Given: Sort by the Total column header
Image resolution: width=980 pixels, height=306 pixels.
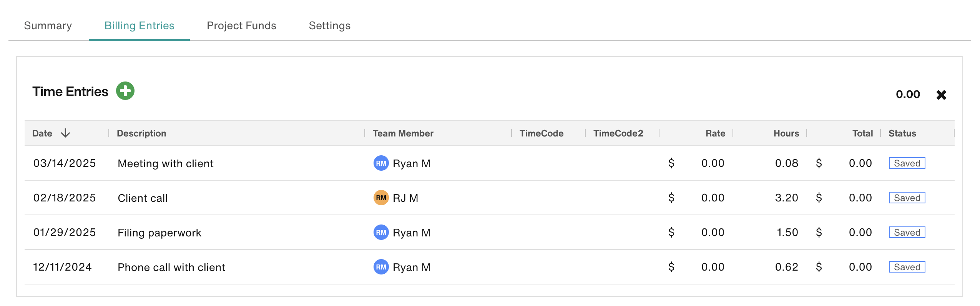Looking at the screenshot, I should coord(862,133).
